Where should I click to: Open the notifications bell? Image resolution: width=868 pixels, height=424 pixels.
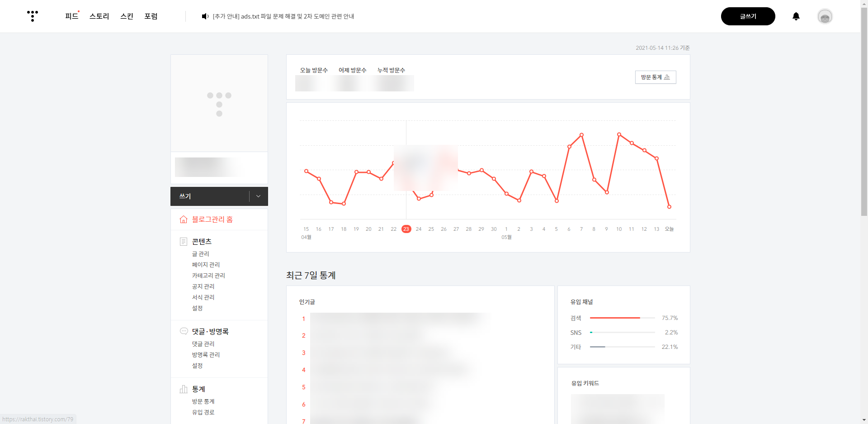[796, 16]
